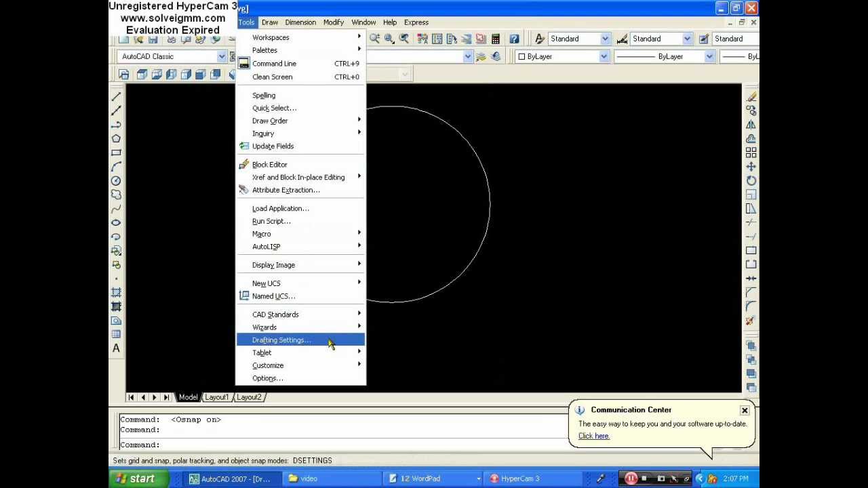This screenshot has width=868, height=488.
Task: Switch to the HyperCam 3 taskbar item
Action: (x=533, y=479)
